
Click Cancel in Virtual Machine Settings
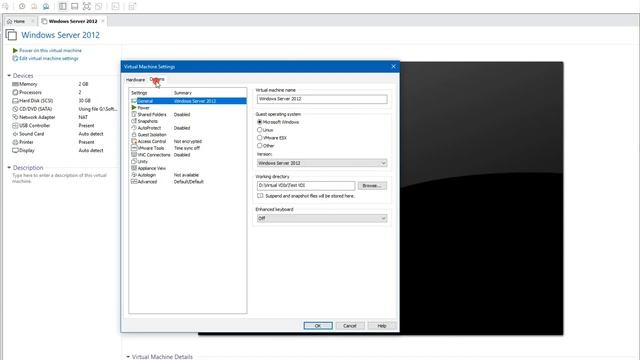pos(350,326)
